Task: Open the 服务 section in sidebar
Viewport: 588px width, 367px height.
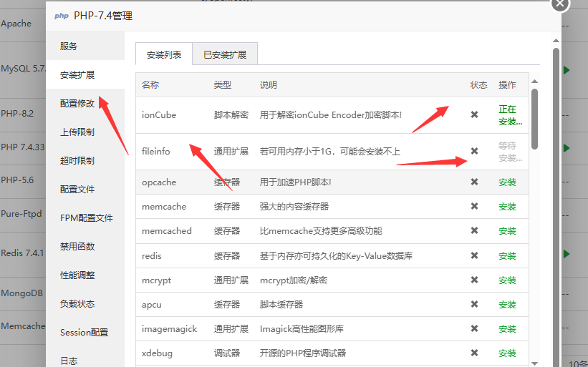Action: coord(69,47)
